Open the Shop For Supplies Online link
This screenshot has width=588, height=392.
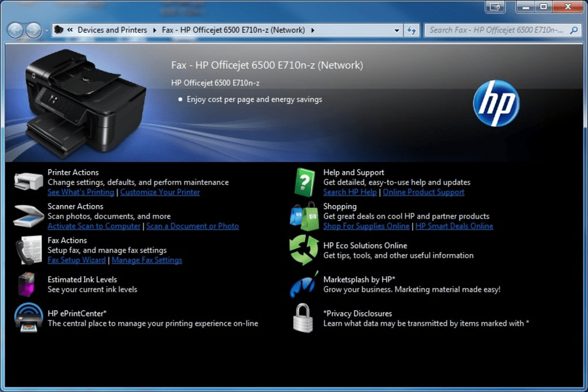366,226
